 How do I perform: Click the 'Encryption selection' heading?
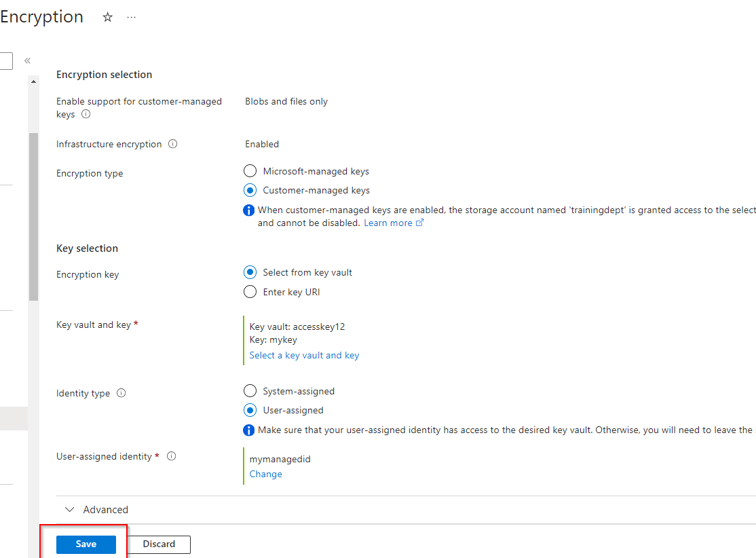104,75
